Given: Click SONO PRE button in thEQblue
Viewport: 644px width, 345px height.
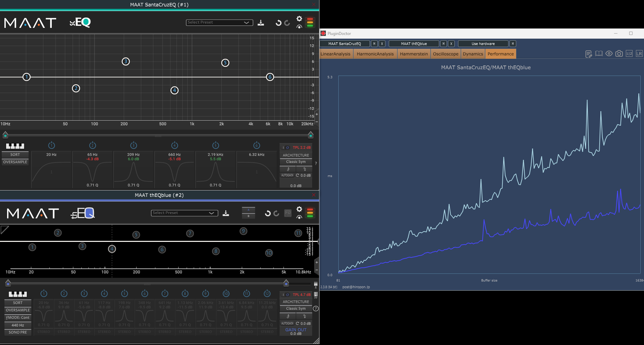Looking at the screenshot, I should pyautogui.click(x=18, y=332).
